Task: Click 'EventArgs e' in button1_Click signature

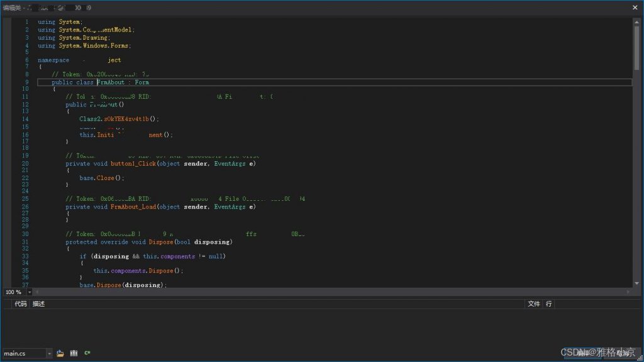Action: (x=234, y=164)
